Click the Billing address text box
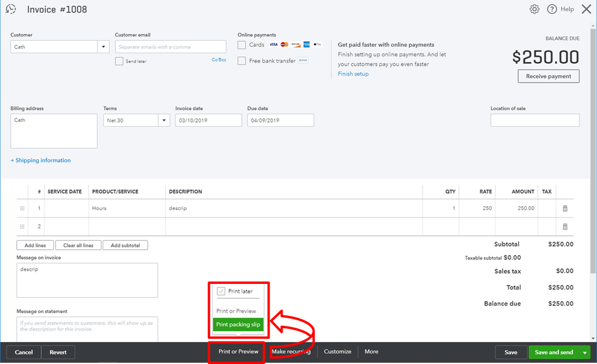The image size is (597, 364). 54,131
